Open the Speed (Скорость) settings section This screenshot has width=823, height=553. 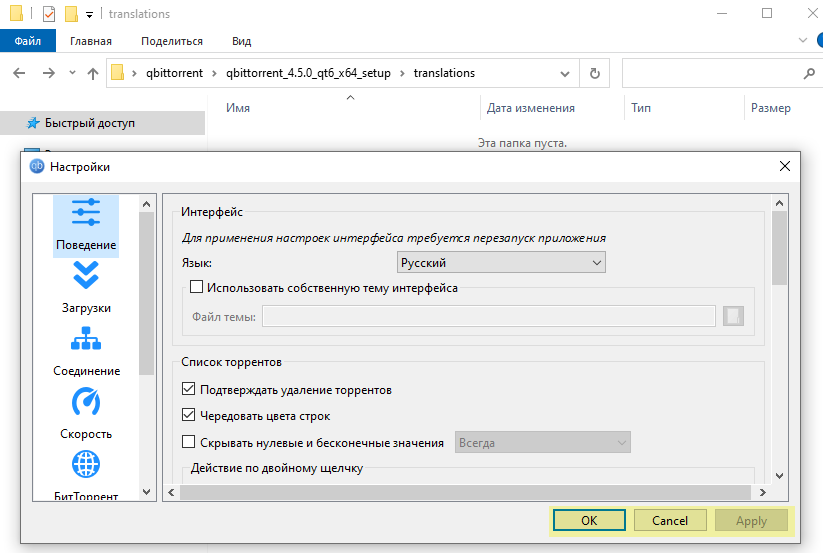[86, 414]
